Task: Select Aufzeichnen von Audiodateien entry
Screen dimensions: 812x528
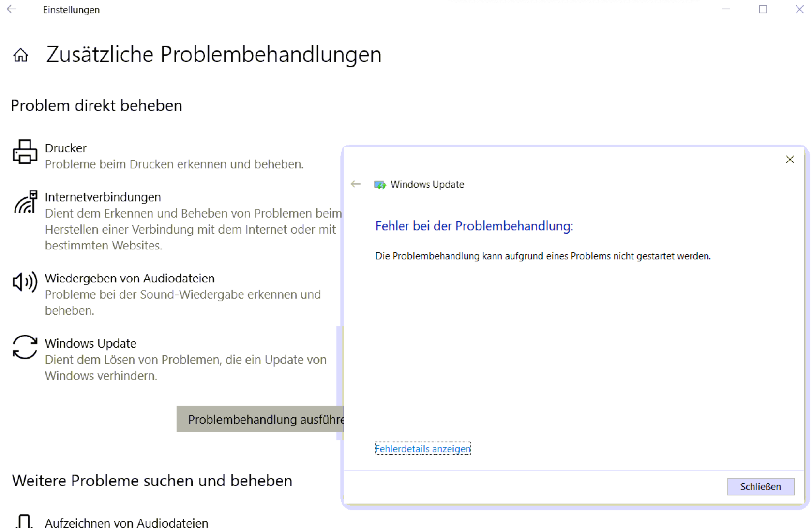Action: (x=126, y=522)
